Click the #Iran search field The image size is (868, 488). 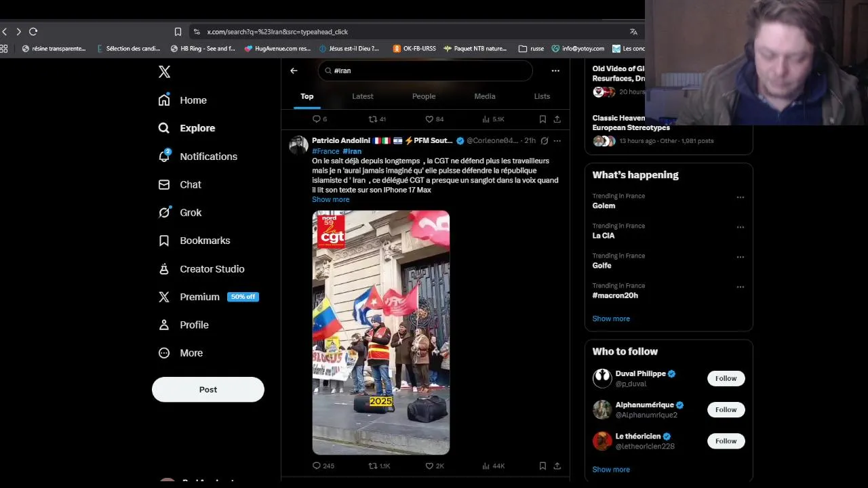[425, 70]
